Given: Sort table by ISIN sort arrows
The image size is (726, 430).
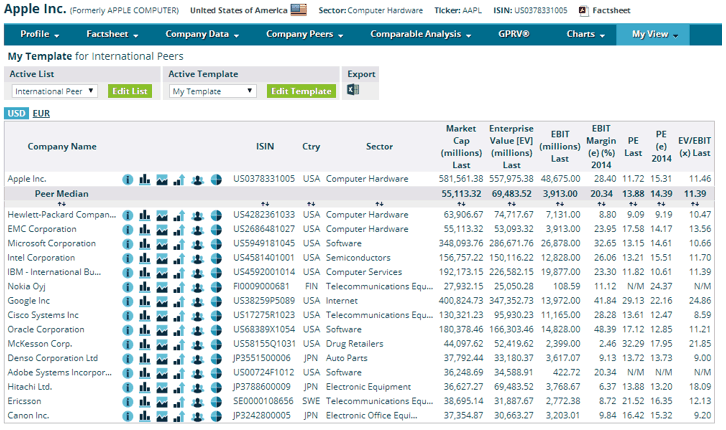Looking at the screenshot, I should point(265,204).
